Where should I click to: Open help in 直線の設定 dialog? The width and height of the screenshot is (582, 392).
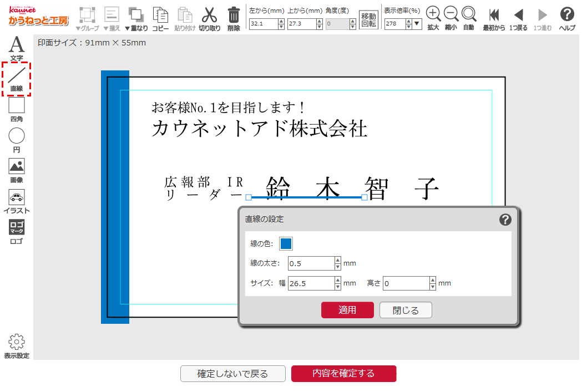[x=505, y=220]
